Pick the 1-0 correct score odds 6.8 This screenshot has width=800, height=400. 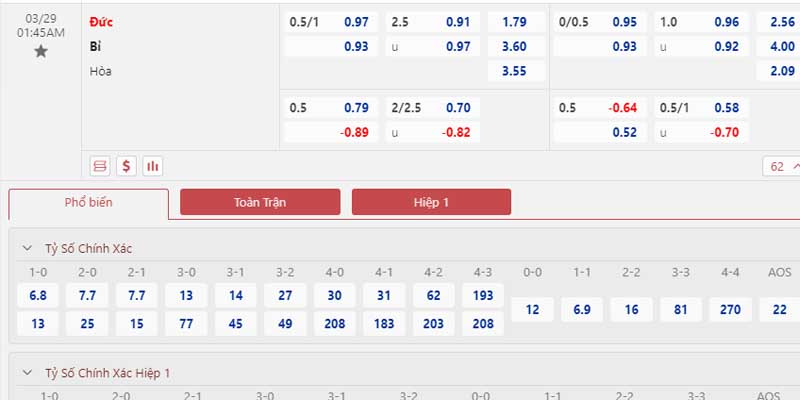click(x=38, y=295)
